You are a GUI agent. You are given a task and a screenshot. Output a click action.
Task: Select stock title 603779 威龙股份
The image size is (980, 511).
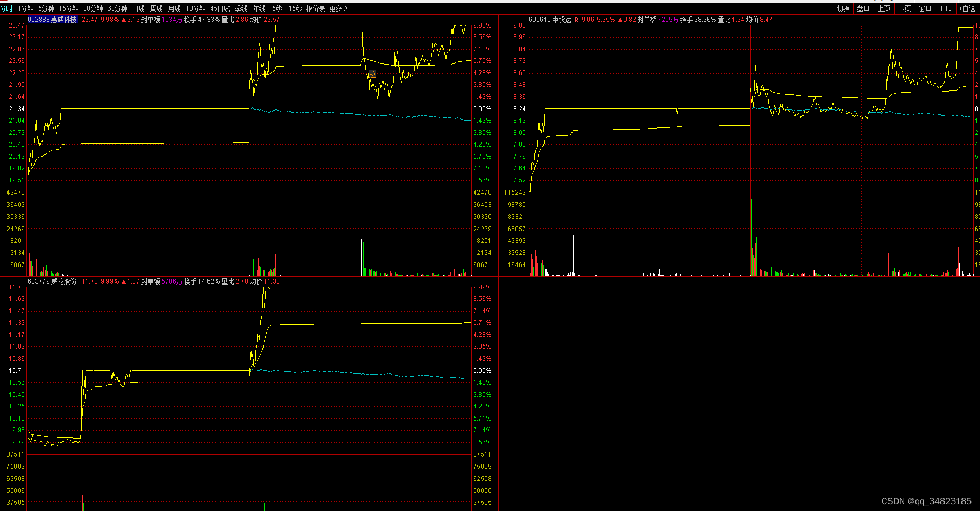click(52, 281)
